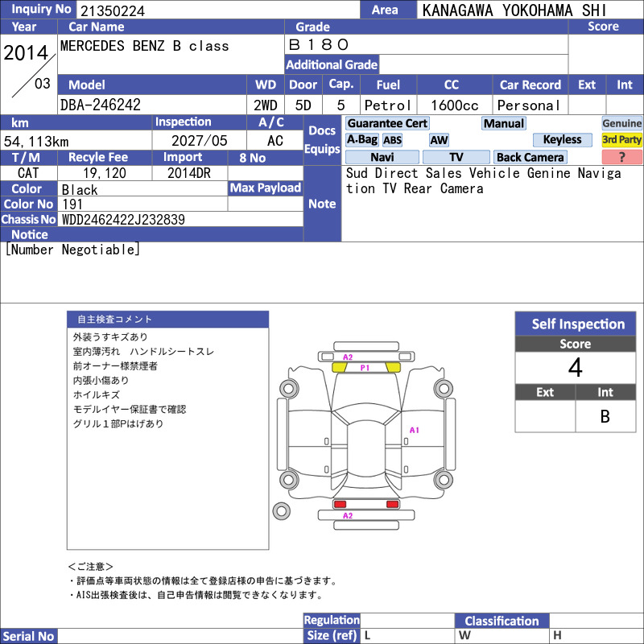Select the chassis number WDD2462422J232839
644x644 pixels.
pyautogui.click(x=123, y=220)
